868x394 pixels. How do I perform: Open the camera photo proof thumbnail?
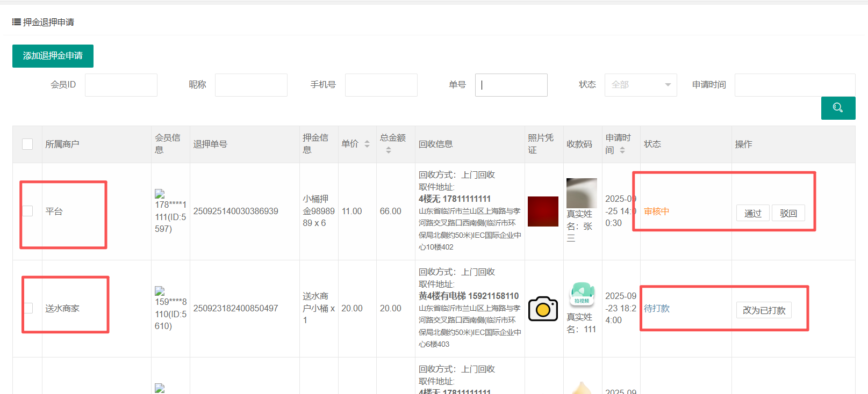point(543,309)
